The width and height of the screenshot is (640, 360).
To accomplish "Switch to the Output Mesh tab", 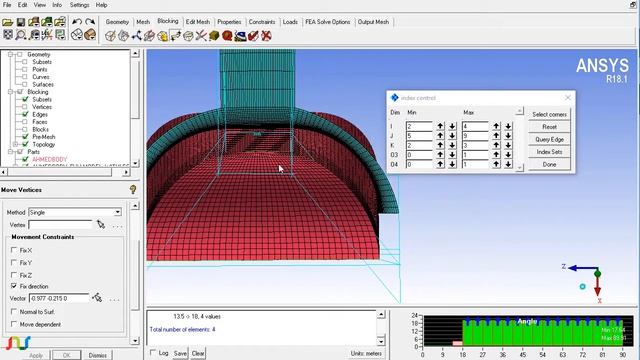I will tap(373, 22).
